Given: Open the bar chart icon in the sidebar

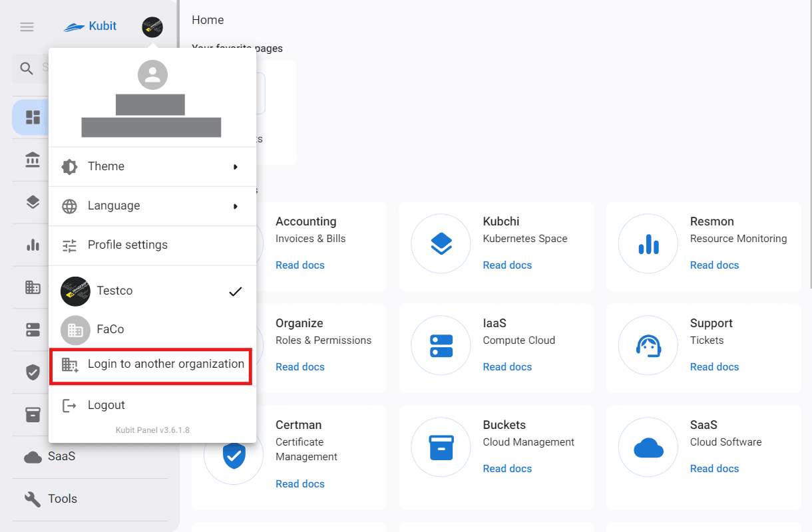Looking at the screenshot, I should [x=33, y=245].
